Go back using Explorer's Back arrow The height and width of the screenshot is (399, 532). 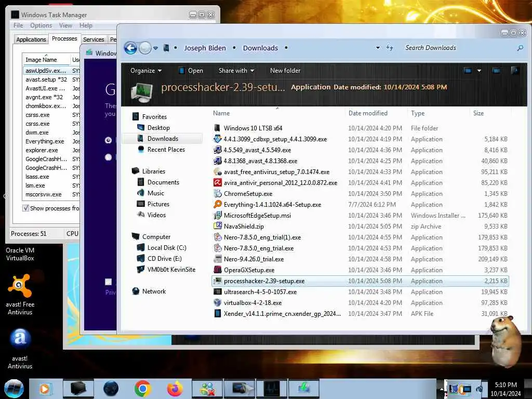pos(130,48)
